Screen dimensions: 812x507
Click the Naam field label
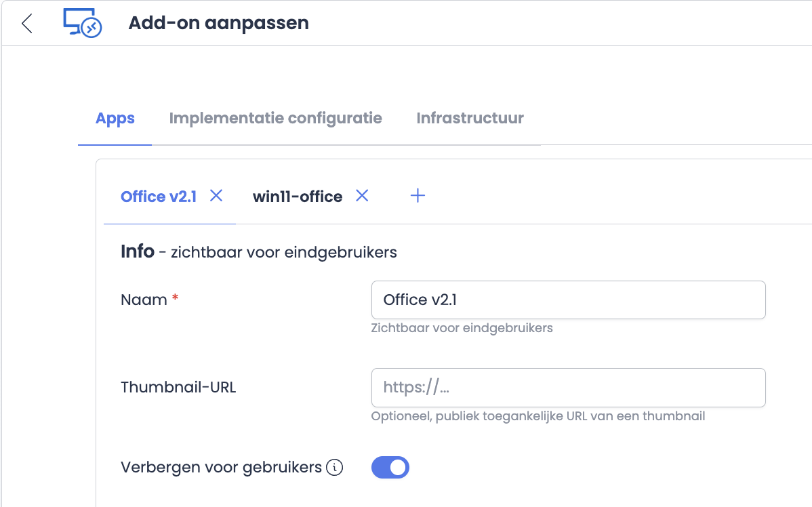point(144,300)
